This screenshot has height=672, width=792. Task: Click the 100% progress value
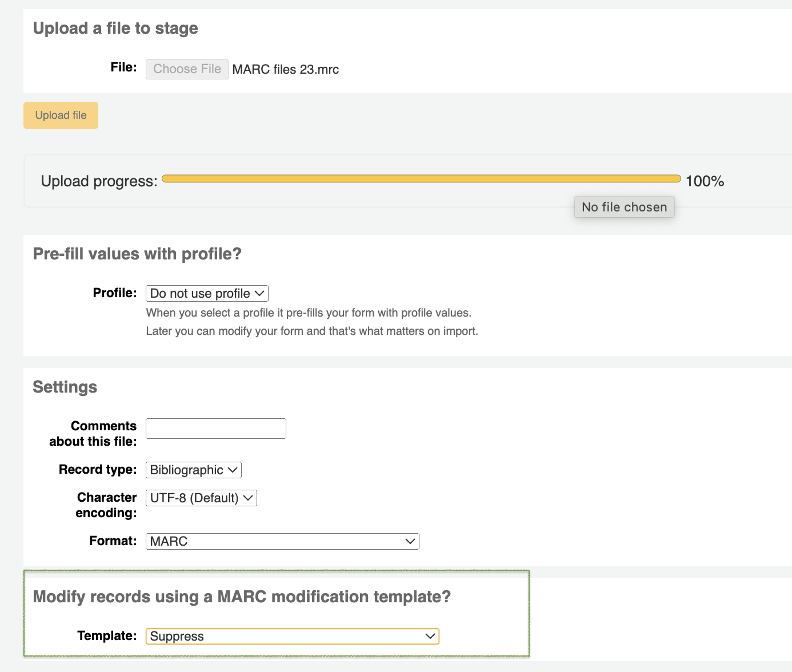coord(705,181)
